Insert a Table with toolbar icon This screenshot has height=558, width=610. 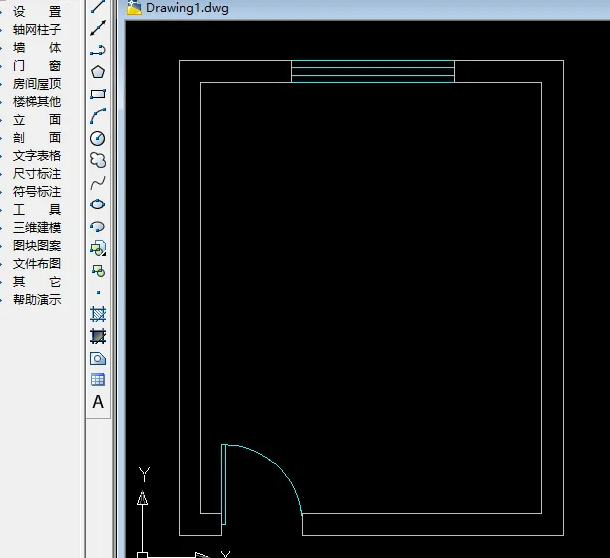[x=98, y=380]
